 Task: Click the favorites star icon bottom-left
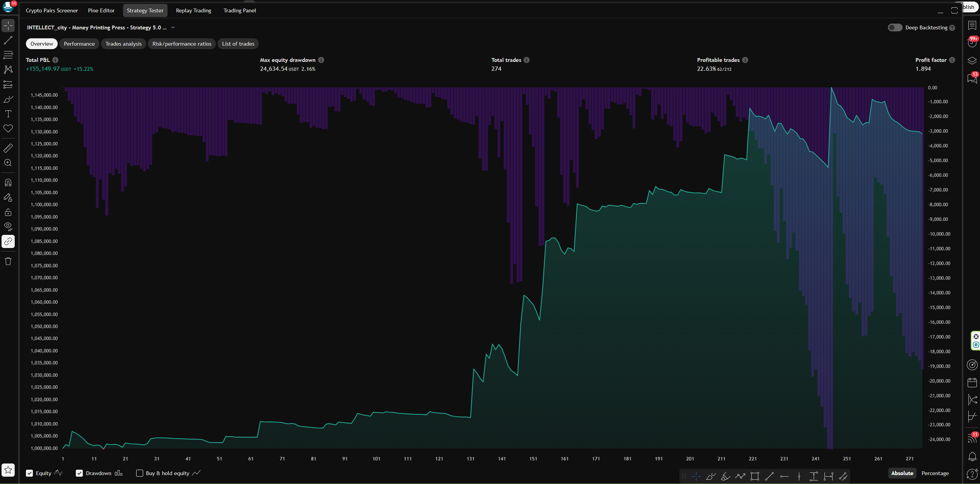click(x=8, y=470)
